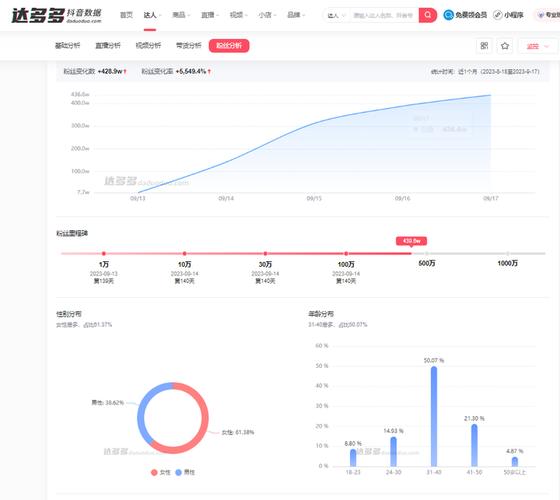Click the 09/17 x-axis label
Screen dimensions: 560x500
[x=491, y=198]
